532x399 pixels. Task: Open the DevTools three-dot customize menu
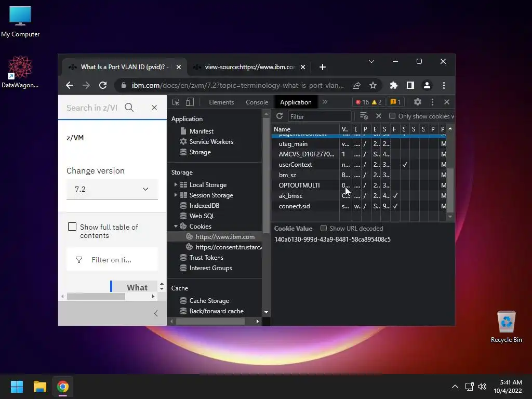pyautogui.click(x=432, y=102)
